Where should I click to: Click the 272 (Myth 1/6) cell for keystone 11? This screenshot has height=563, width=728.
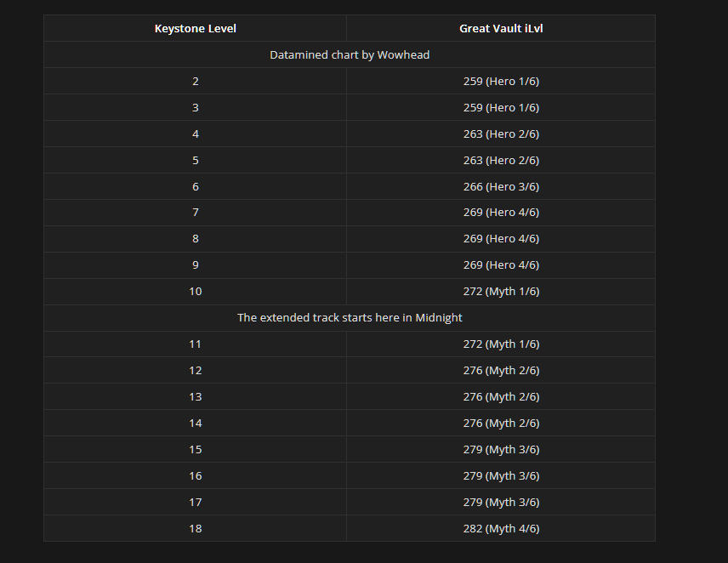[x=501, y=344]
